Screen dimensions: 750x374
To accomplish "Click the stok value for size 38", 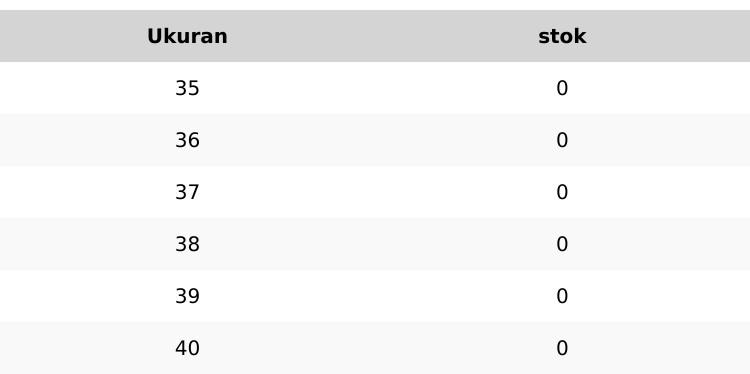I will (x=562, y=244).
